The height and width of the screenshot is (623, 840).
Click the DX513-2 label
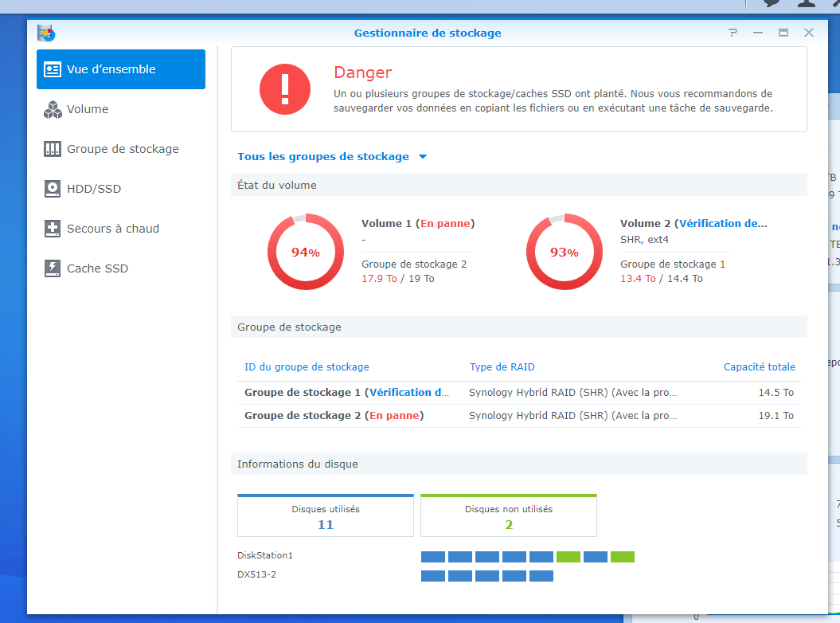tap(256, 574)
